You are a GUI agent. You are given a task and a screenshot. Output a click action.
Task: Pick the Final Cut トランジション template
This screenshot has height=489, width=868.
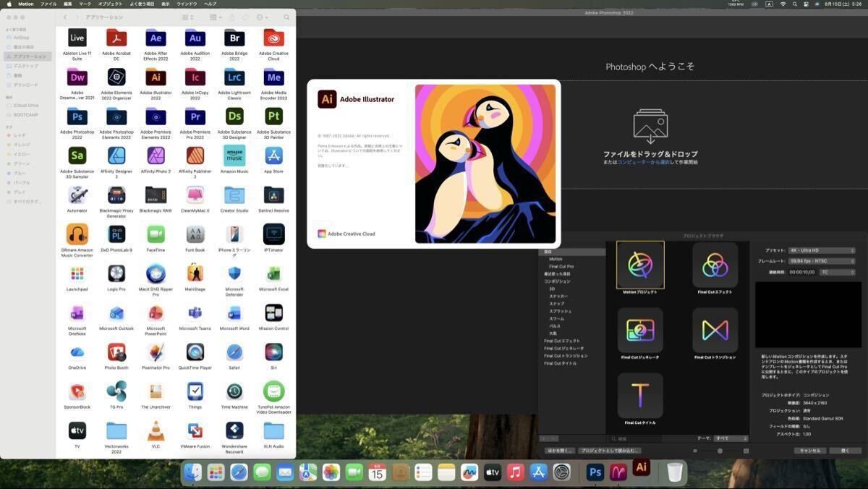(x=715, y=331)
